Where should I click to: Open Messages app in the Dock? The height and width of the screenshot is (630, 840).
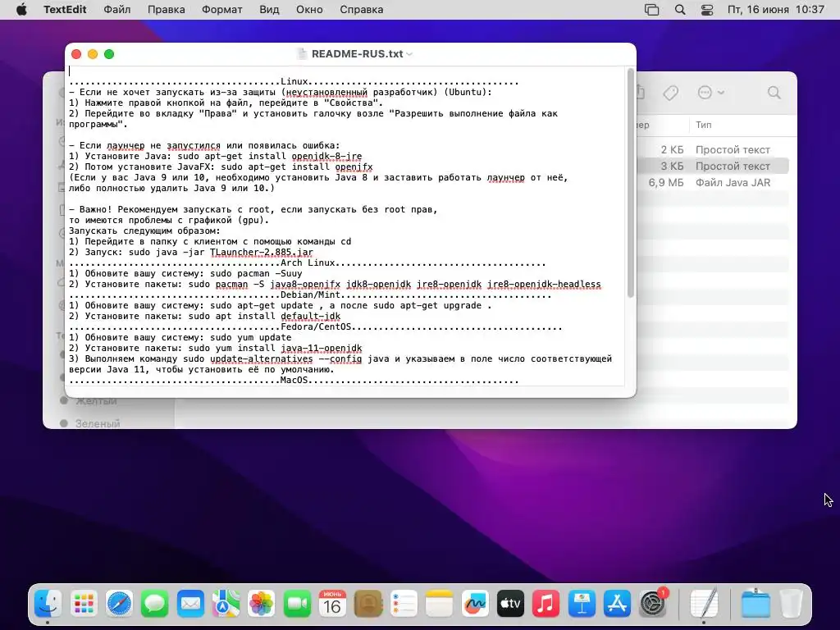click(155, 603)
